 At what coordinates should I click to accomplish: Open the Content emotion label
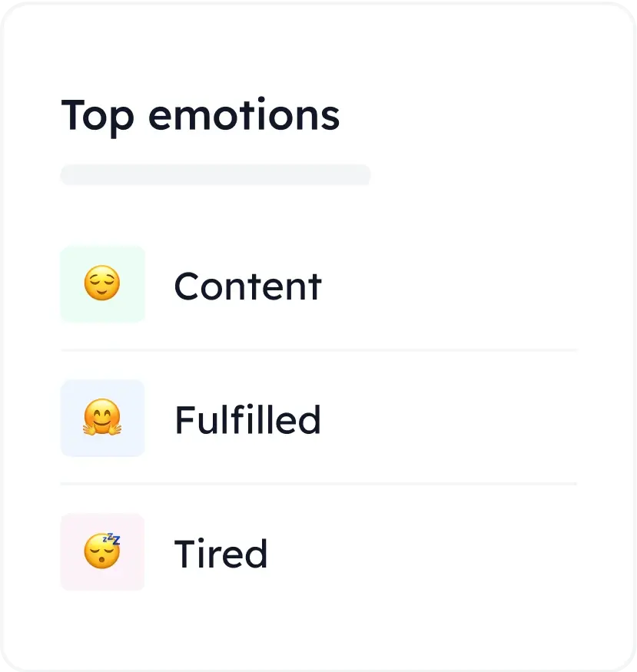[x=247, y=286]
